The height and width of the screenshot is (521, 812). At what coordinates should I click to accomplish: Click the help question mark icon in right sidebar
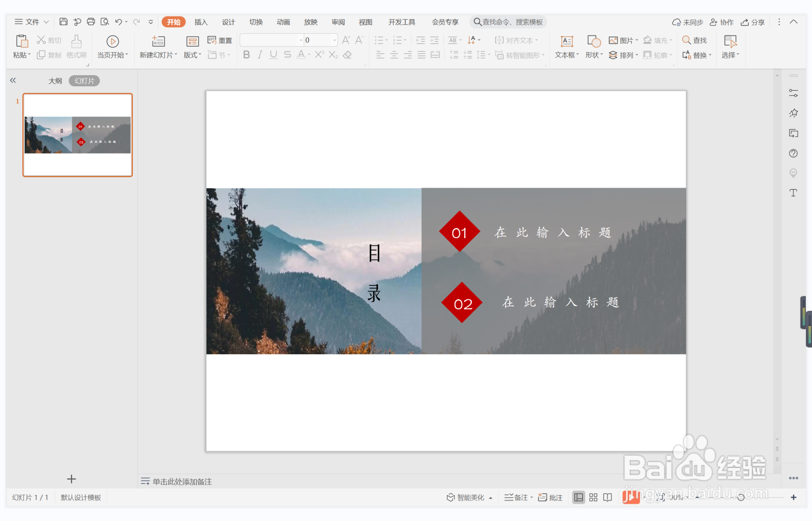tap(793, 153)
